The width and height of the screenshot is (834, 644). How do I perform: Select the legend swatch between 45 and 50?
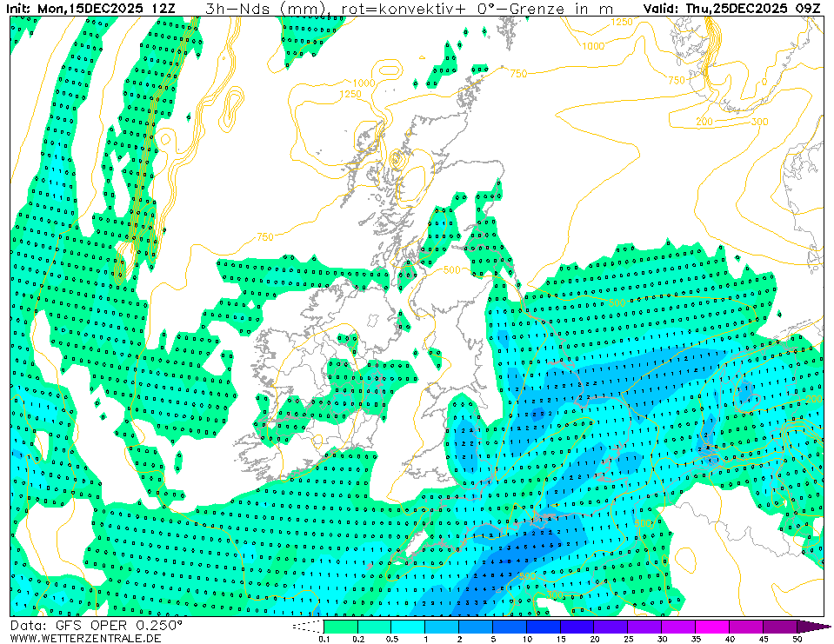pyautogui.click(x=780, y=626)
